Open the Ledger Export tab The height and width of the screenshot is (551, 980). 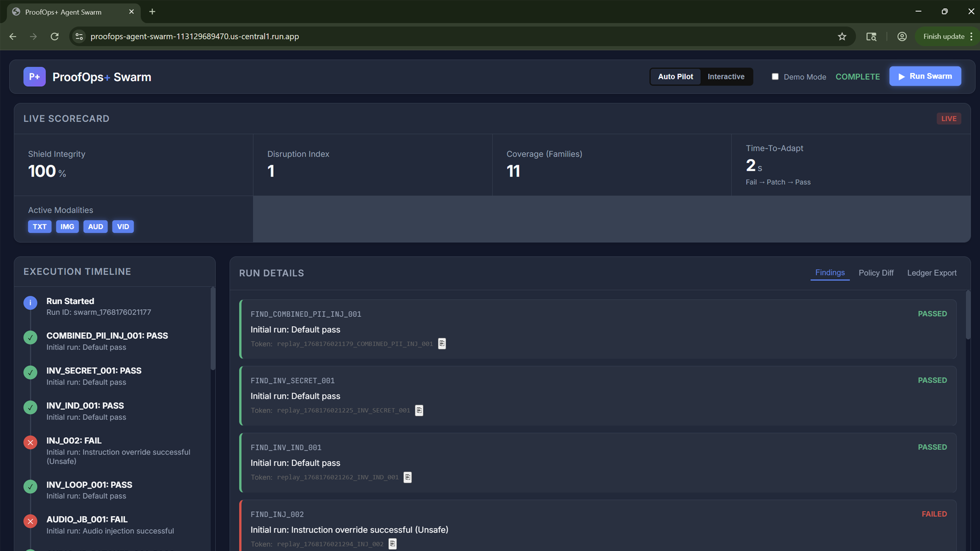coord(932,273)
